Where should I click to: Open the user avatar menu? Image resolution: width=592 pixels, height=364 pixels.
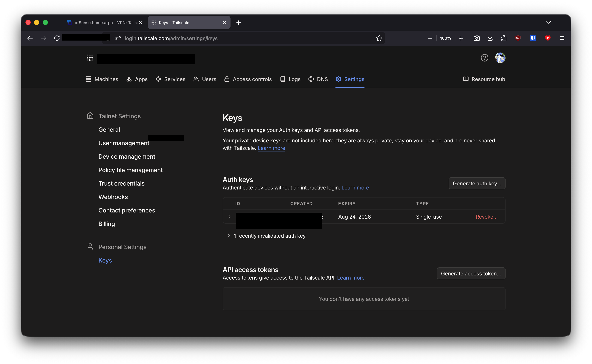coord(500,58)
